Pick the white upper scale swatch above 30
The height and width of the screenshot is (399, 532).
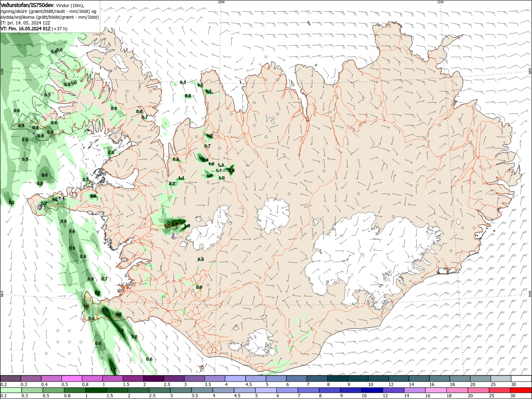521,378
